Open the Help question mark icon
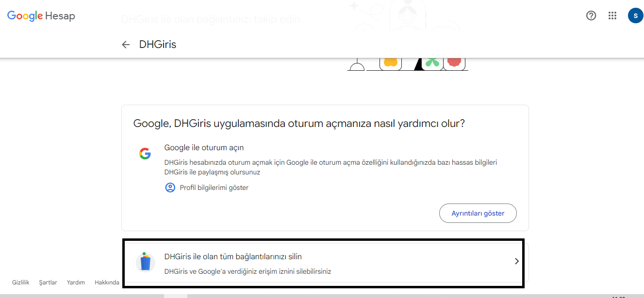 click(591, 16)
